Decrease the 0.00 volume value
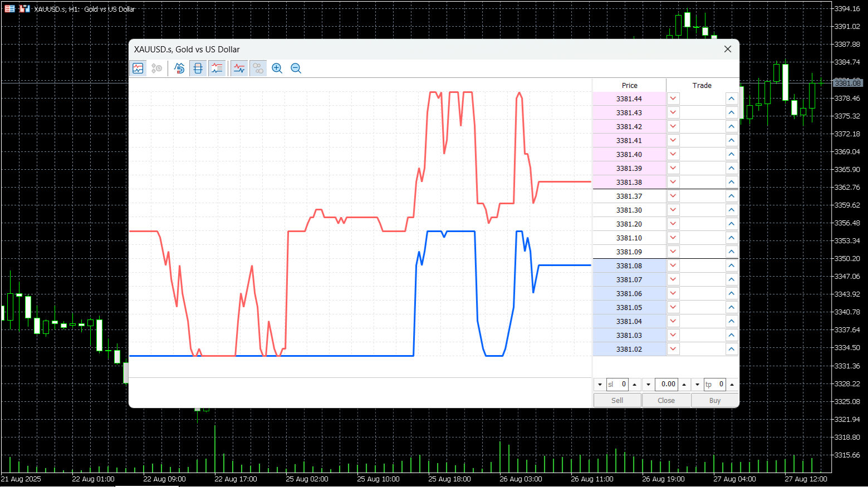The image size is (868, 487). (x=649, y=385)
